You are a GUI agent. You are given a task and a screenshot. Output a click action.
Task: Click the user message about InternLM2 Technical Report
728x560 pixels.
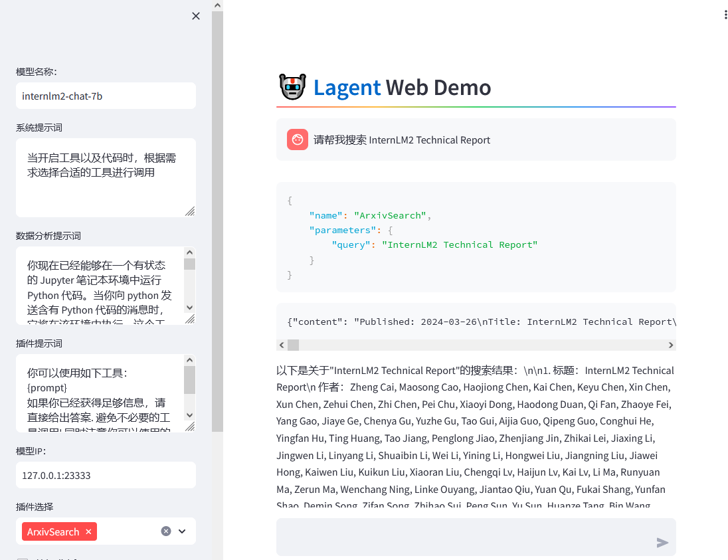[x=402, y=140]
